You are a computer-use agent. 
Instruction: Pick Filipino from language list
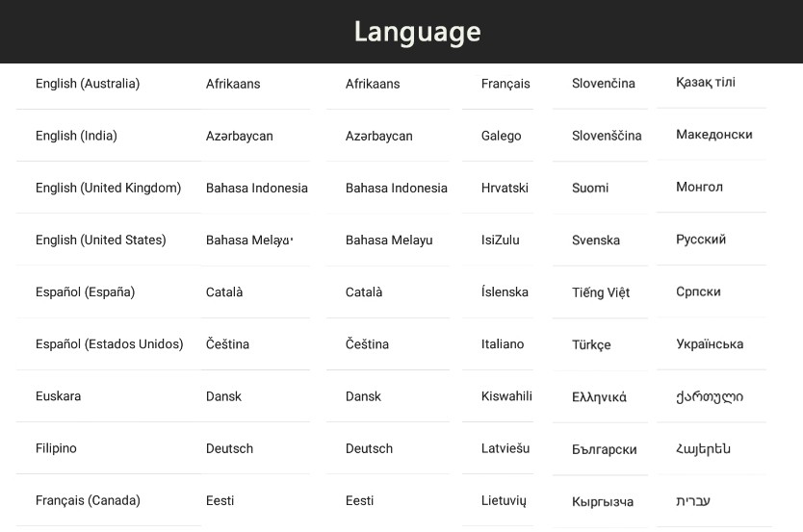point(108,448)
